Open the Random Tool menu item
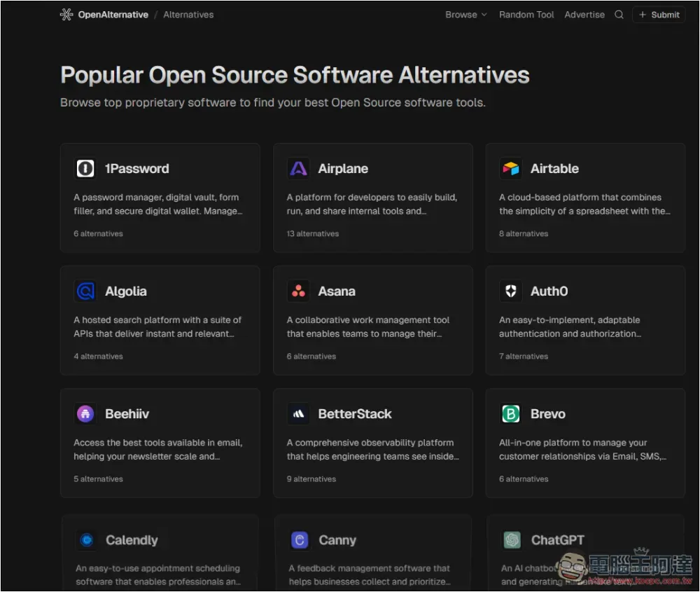Viewport: 700px width, 592px height. coord(526,15)
